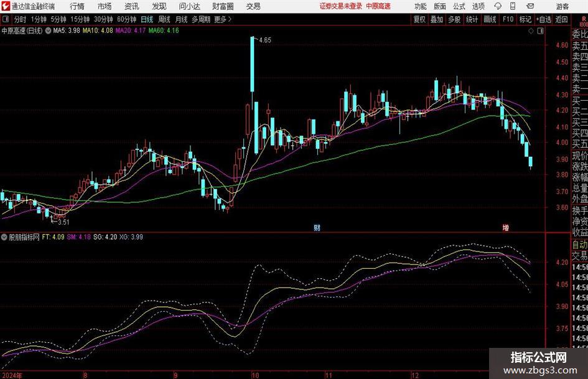
Task: Click the SM: 4.18 indicator value
Action: coord(79,237)
